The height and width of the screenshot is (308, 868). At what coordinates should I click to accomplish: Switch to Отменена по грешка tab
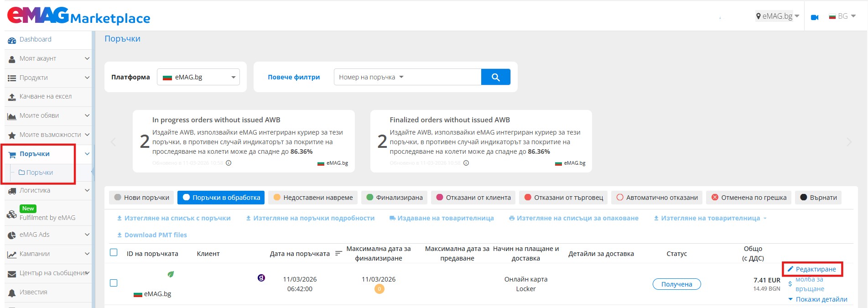749,198
